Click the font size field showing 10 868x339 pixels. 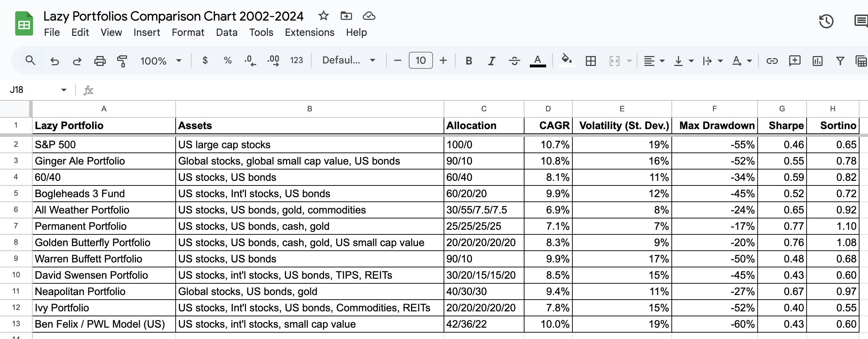pyautogui.click(x=421, y=61)
